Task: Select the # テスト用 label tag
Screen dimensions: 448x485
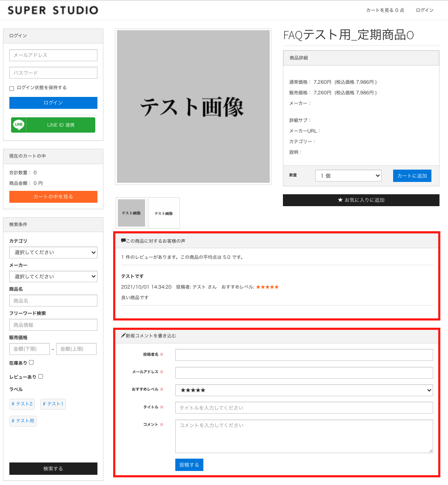Action: (x=23, y=421)
